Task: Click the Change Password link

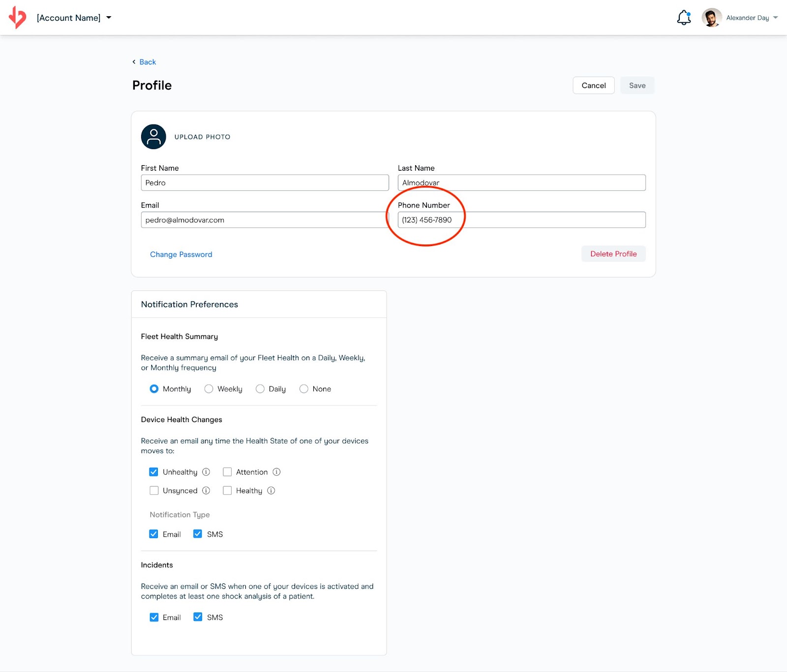Action: pos(181,254)
